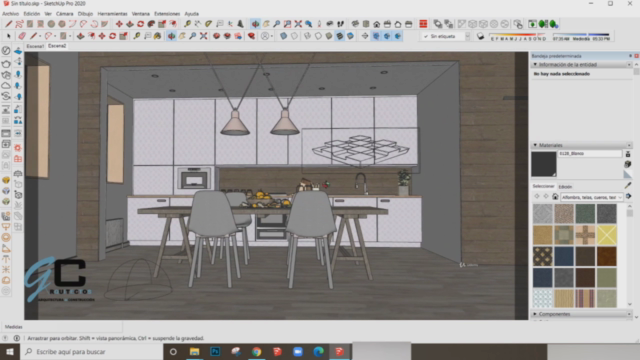Open the user account dropdown arrow
The image size is (640, 360).
[272, 36]
